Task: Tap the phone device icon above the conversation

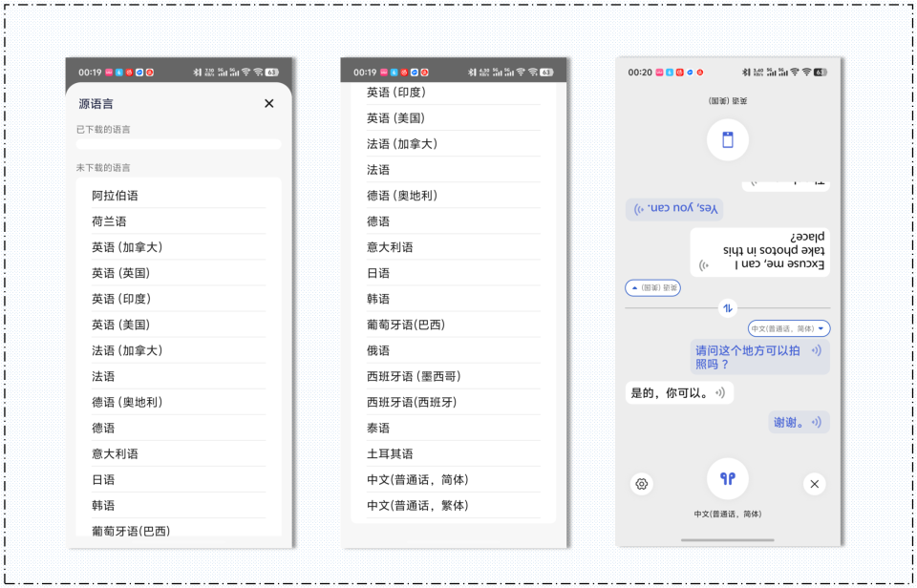Action: [x=728, y=139]
